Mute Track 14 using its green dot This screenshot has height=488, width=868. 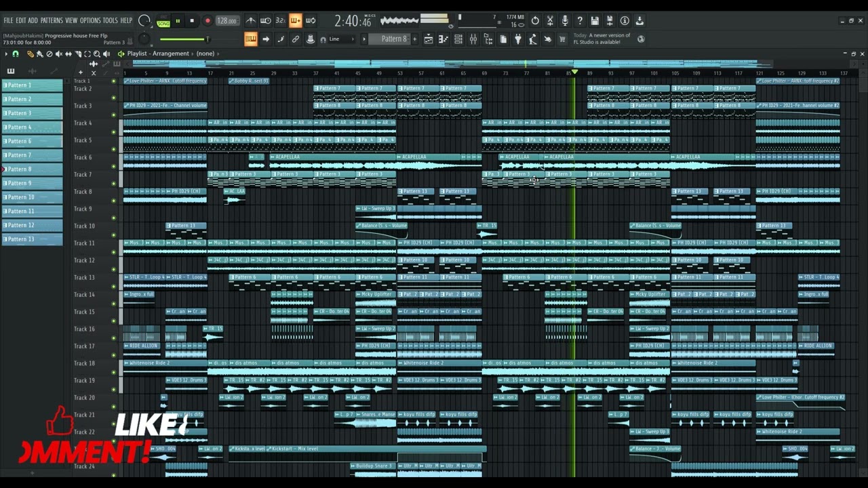(114, 304)
